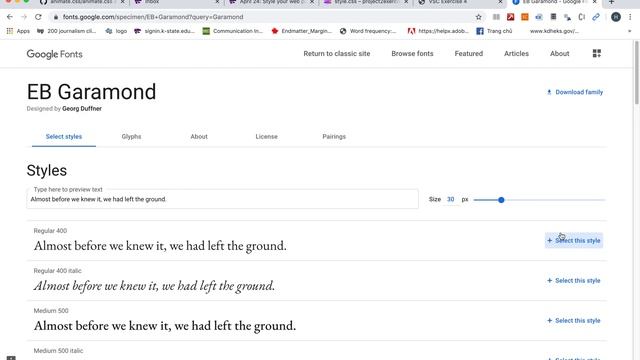Click the Regular 400 sample text
Screen dimensions: 640x360
point(160,246)
